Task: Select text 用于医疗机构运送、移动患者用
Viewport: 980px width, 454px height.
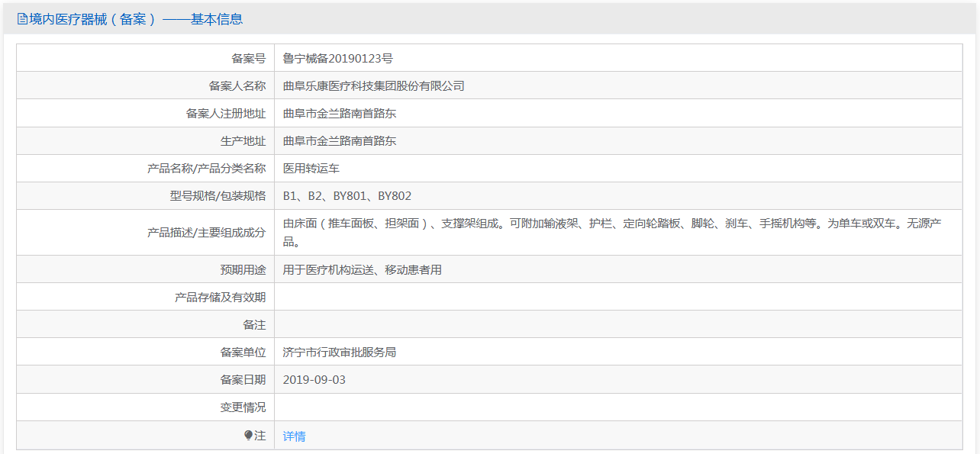Action: click(363, 269)
